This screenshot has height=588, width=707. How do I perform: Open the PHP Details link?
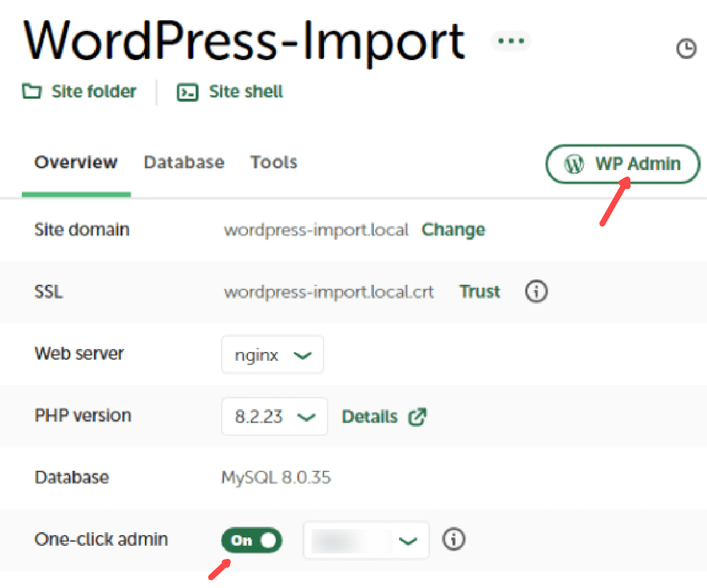click(369, 417)
